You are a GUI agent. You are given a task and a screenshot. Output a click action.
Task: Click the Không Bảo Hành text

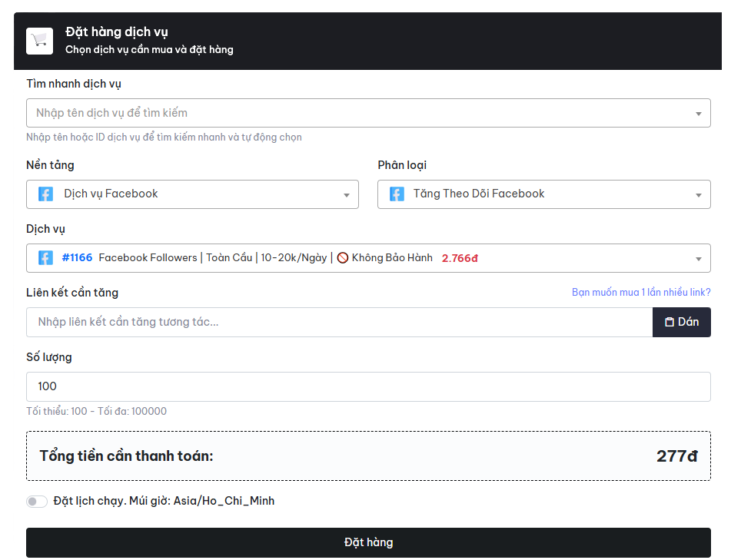tap(392, 258)
